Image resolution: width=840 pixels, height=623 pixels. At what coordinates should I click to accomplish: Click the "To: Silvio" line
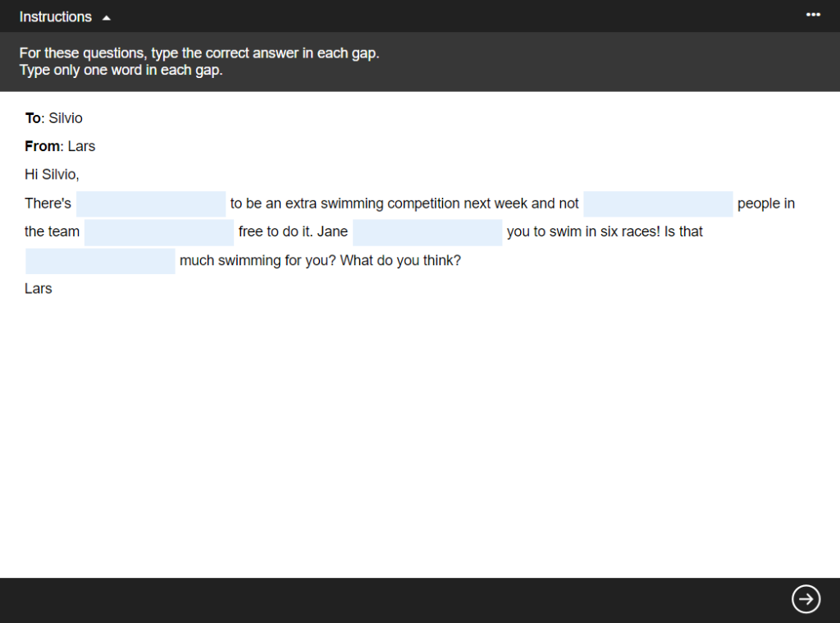click(54, 118)
